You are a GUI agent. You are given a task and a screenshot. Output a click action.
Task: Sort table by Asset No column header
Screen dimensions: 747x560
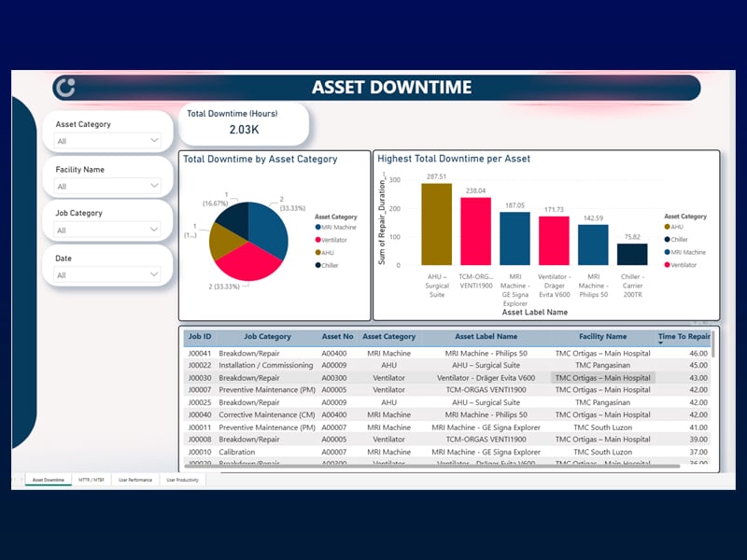tap(337, 336)
